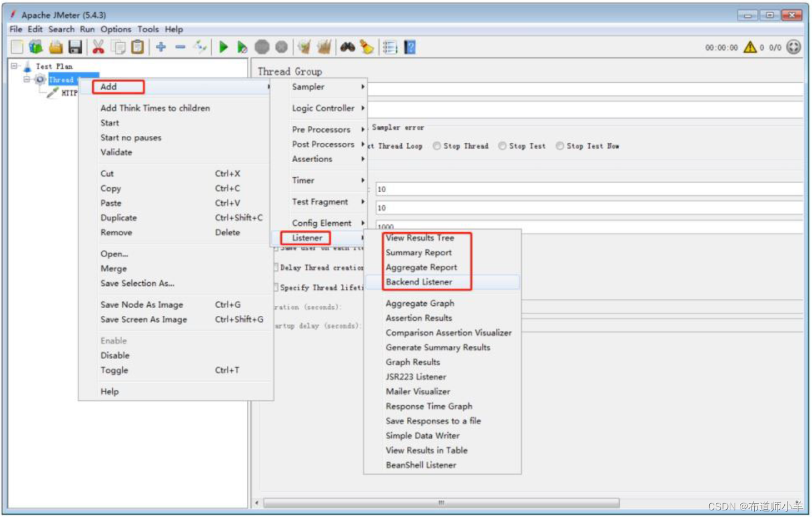Select Duplicate in the context menu
812x517 pixels.
(176, 218)
